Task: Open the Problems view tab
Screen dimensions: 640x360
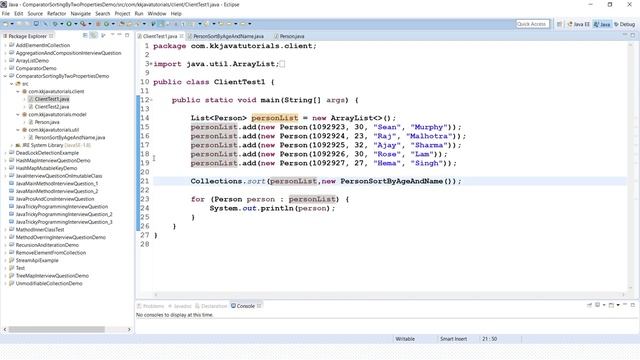Action: (150, 306)
